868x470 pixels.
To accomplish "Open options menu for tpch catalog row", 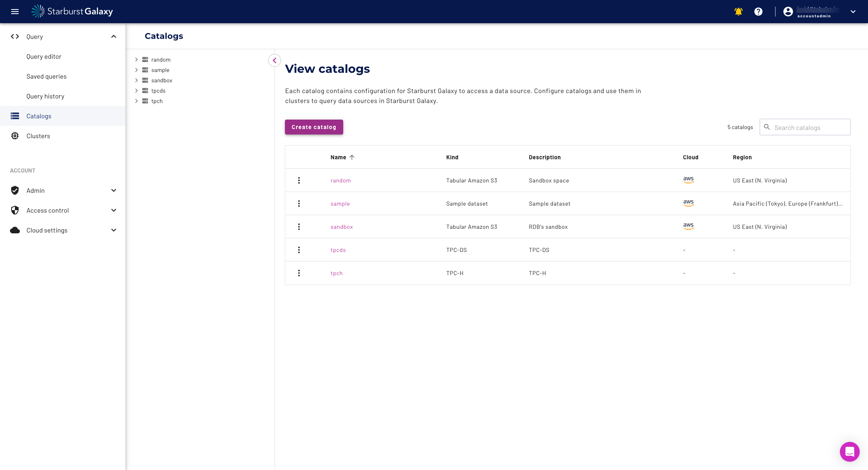I will point(299,273).
